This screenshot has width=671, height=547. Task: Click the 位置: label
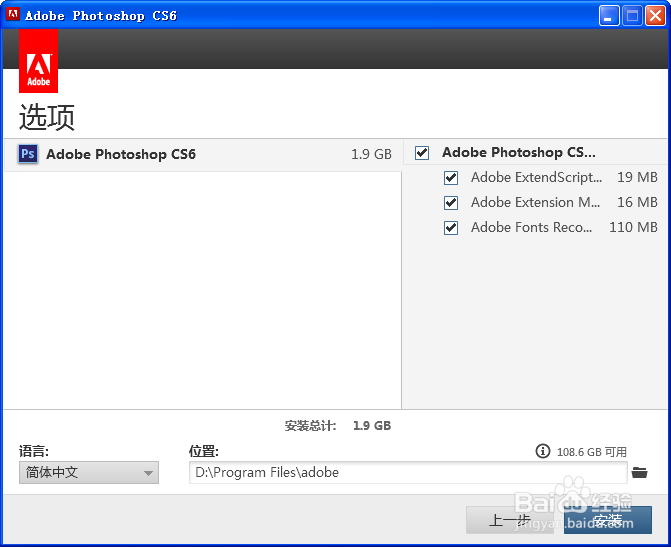[x=204, y=451]
